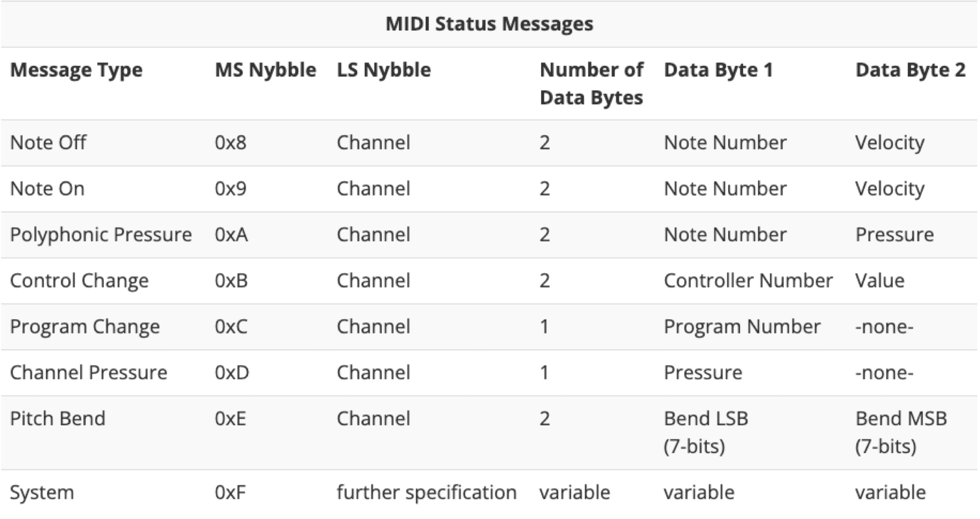Select the Channel Pressure row label
This screenshot has height=519, width=980.
click(x=89, y=372)
